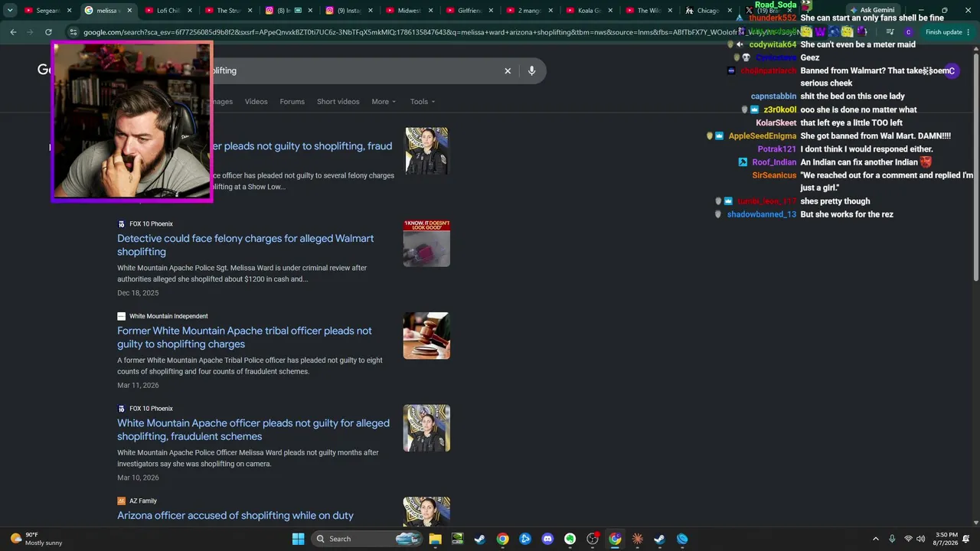This screenshot has height=551, width=980.
Task: Open the Chrome tab search dropdown
Action: coord(10,11)
